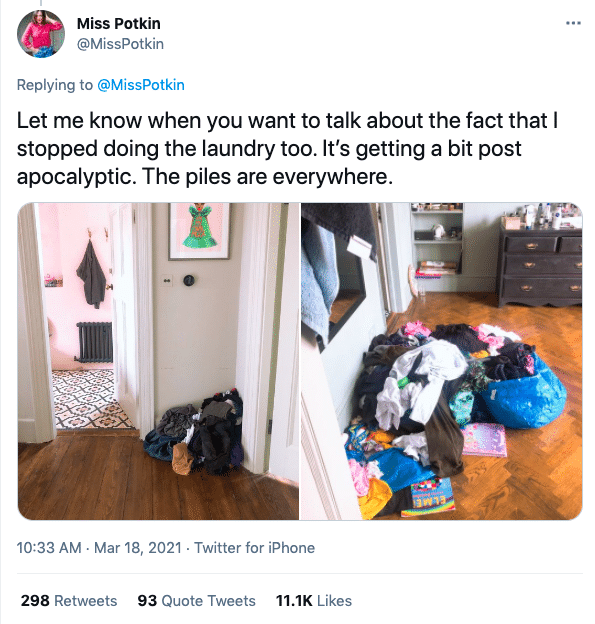The height and width of the screenshot is (624, 595).
Task: View the 298 Retweets list
Action: (69, 601)
